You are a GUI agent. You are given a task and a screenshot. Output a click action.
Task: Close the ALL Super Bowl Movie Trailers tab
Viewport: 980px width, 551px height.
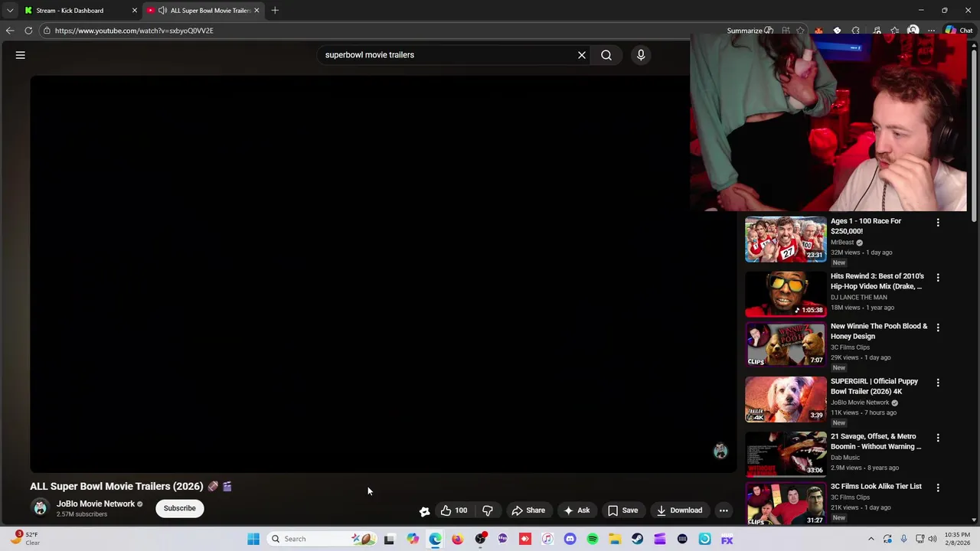pyautogui.click(x=256, y=11)
